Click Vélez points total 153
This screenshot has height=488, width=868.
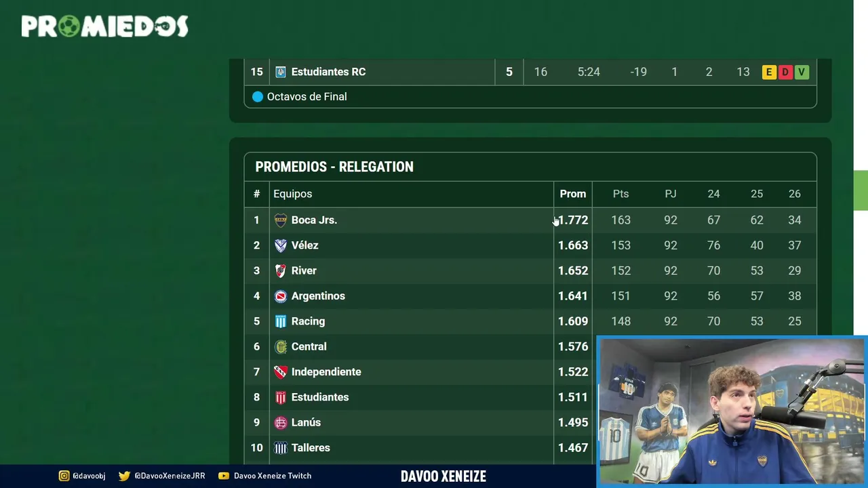tap(620, 245)
